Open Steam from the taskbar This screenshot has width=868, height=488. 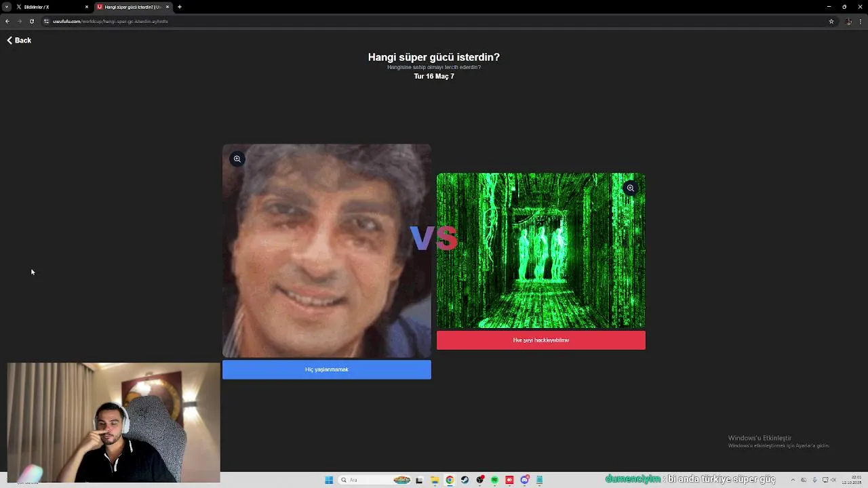(465, 480)
